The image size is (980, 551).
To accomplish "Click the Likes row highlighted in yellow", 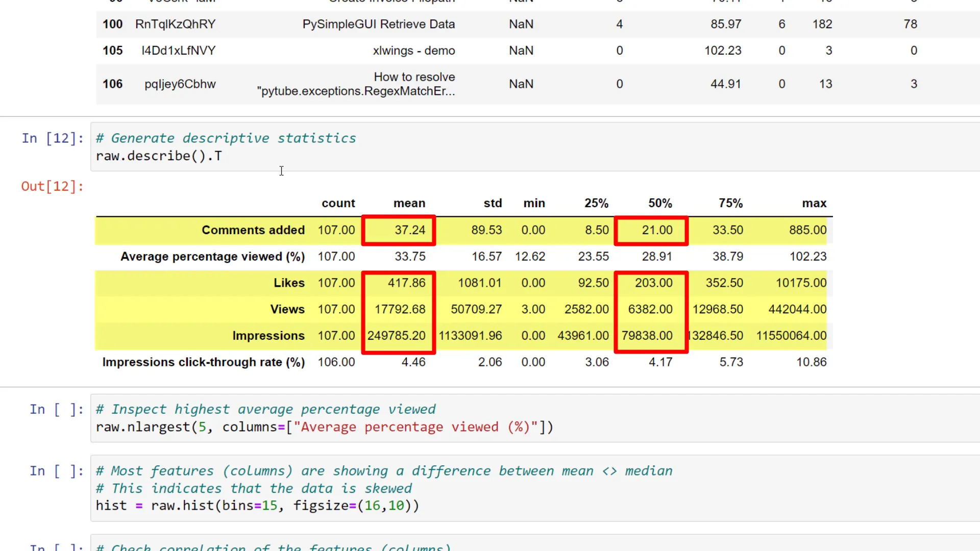I will tap(289, 283).
